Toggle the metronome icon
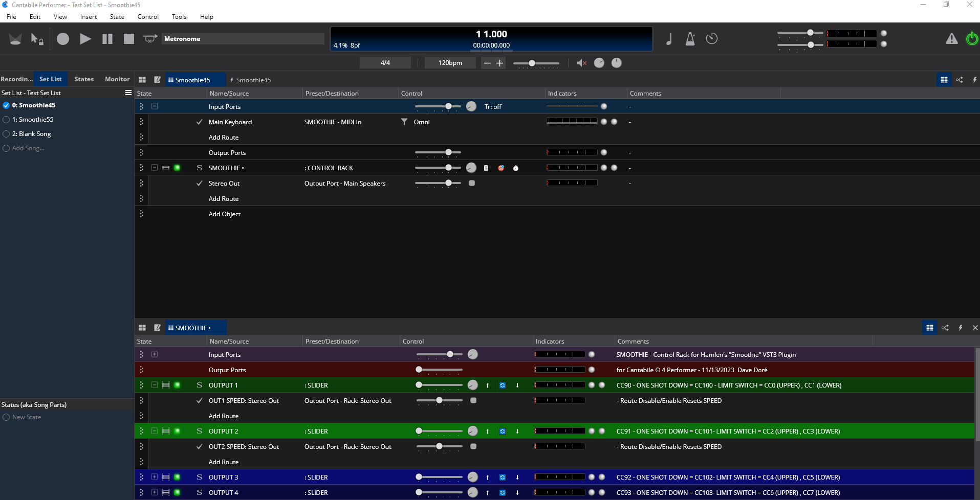The image size is (980, 500). pos(690,39)
